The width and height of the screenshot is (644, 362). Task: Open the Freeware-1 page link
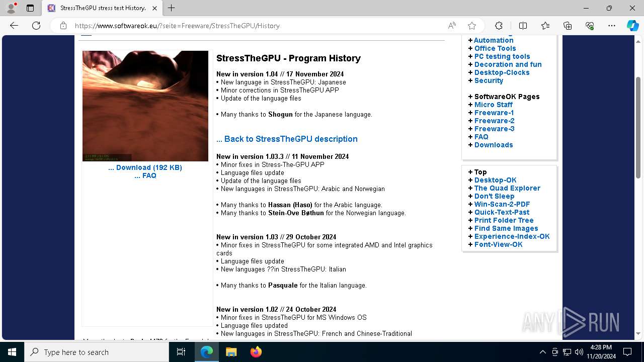click(494, 113)
